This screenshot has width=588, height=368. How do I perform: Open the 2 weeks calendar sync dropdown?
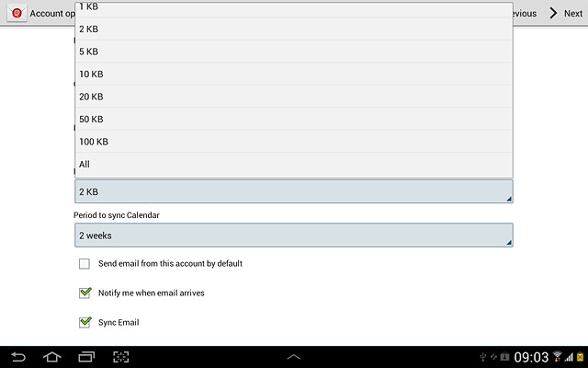(x=294, y=236)
